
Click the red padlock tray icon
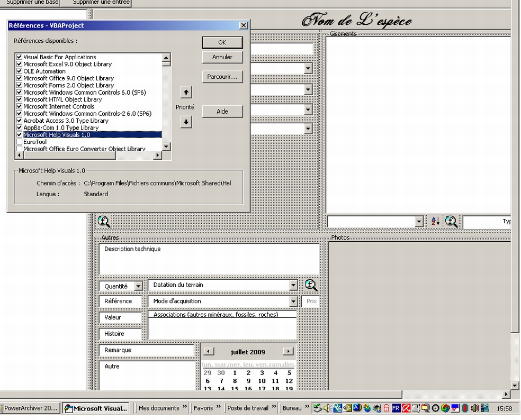[387, 408]
